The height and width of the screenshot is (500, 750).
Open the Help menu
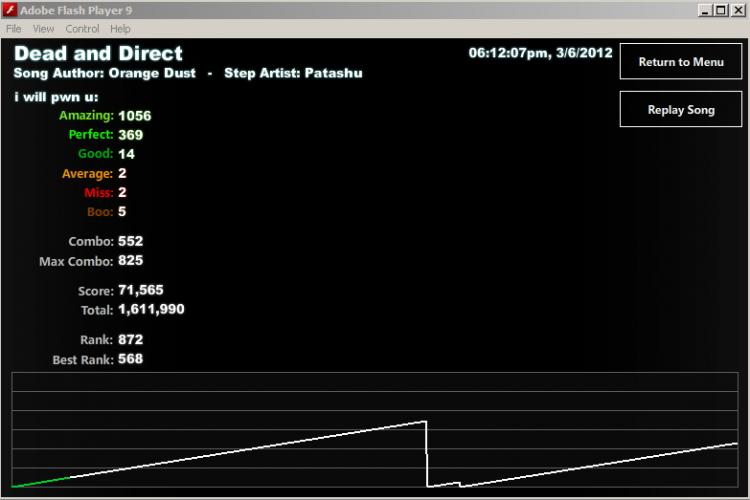[120, 29]
